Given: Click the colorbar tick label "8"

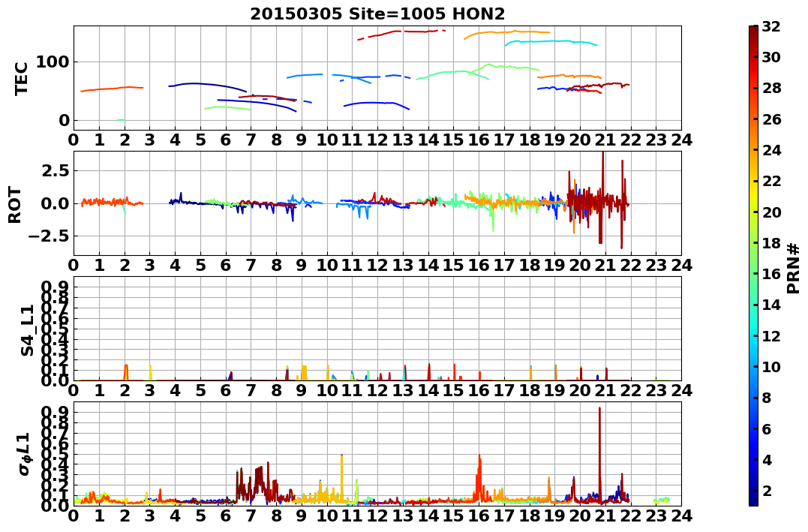Looking at the screenshot, I should [767, 398].
